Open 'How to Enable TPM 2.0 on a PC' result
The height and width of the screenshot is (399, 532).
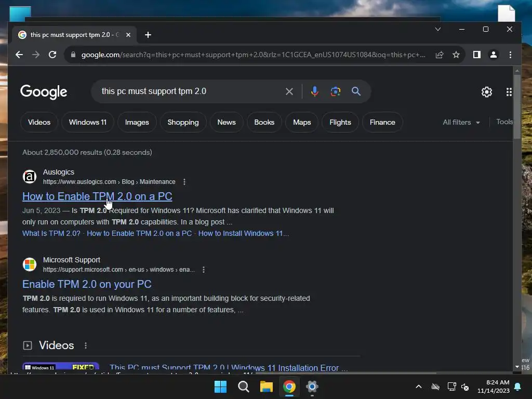click(97, 196)
